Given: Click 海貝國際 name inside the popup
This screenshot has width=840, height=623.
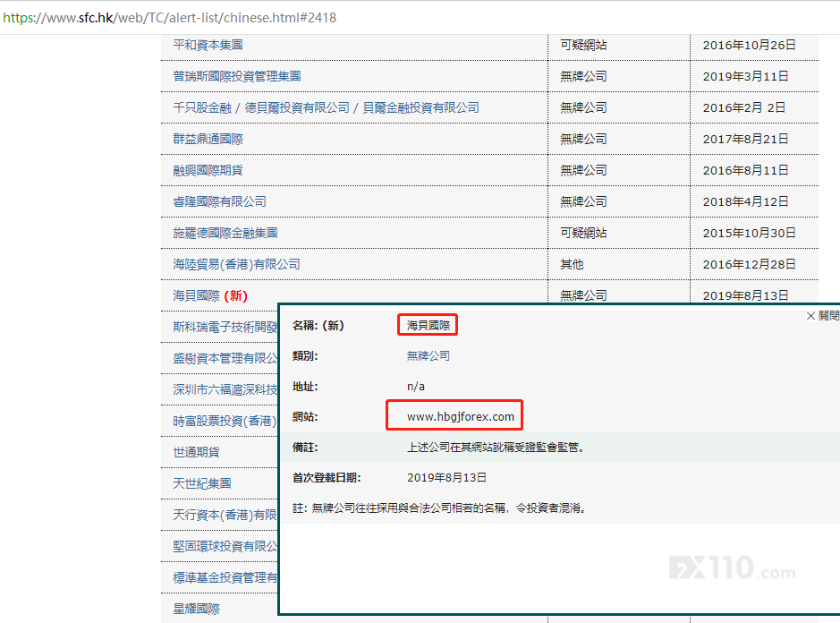Looking at the screenshot, I should coord(428,325).
